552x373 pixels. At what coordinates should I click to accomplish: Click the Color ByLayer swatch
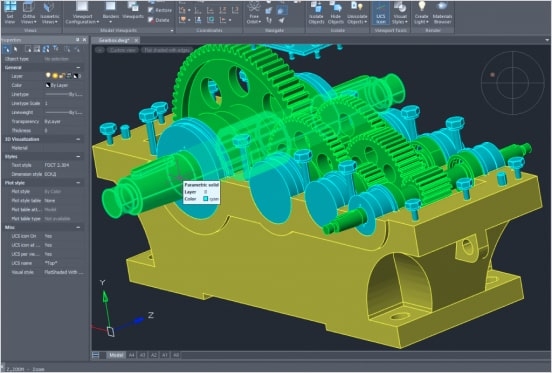[x=48, y=85]
